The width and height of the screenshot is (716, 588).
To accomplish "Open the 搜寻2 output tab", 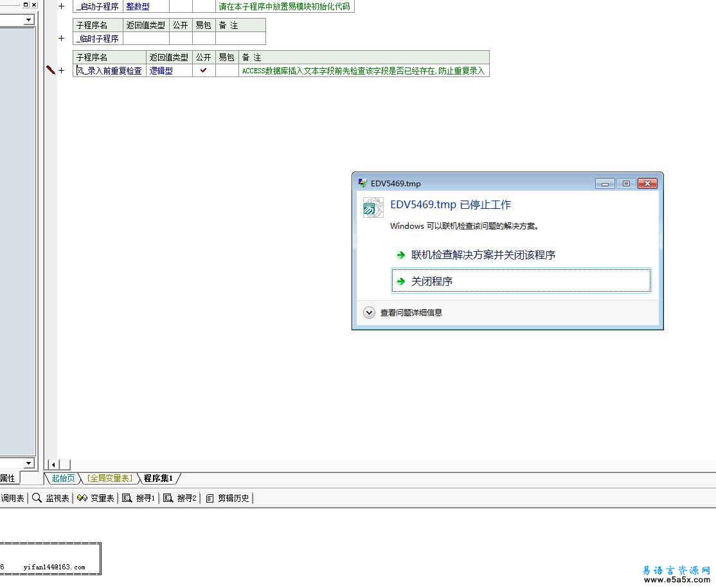I will (x=180, y=498).
